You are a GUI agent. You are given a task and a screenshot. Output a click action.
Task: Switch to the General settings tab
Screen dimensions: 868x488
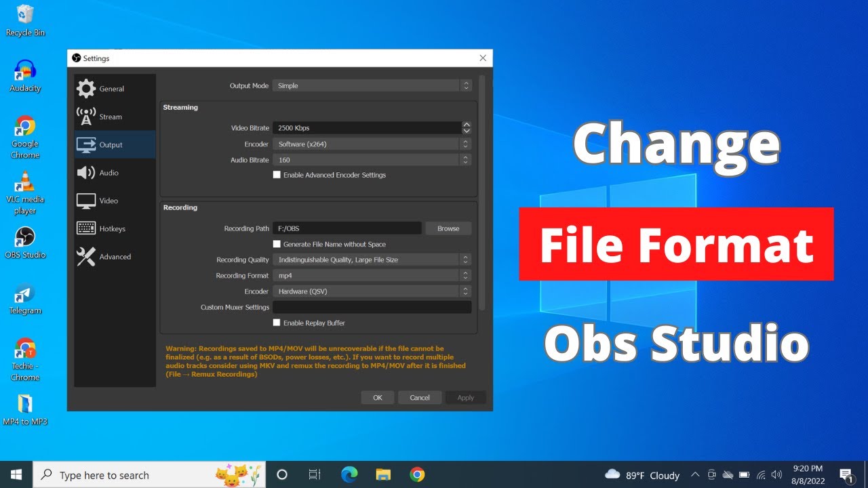click(x=115, y=89)
